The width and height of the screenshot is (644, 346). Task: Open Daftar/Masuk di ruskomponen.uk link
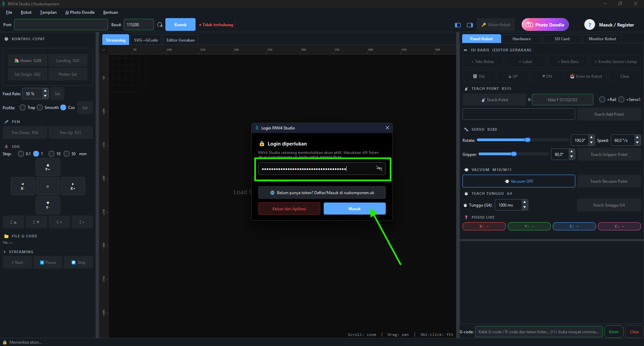point(322,193)
